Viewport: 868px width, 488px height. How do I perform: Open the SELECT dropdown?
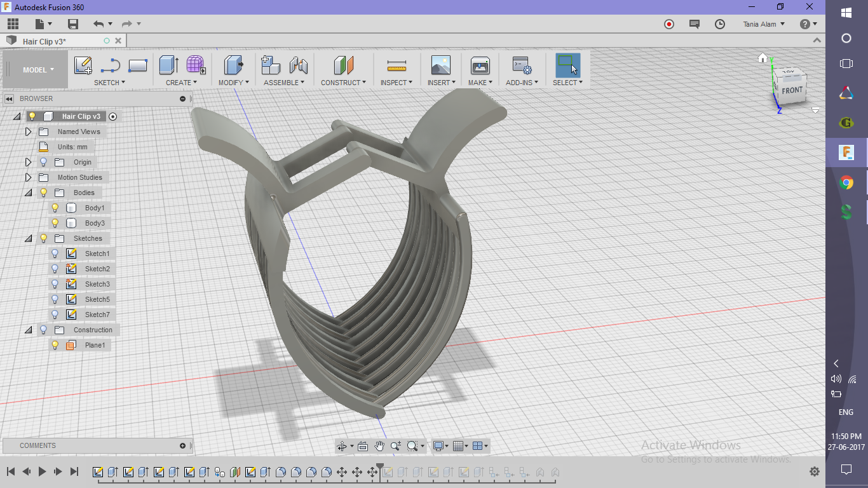[567, 83]
